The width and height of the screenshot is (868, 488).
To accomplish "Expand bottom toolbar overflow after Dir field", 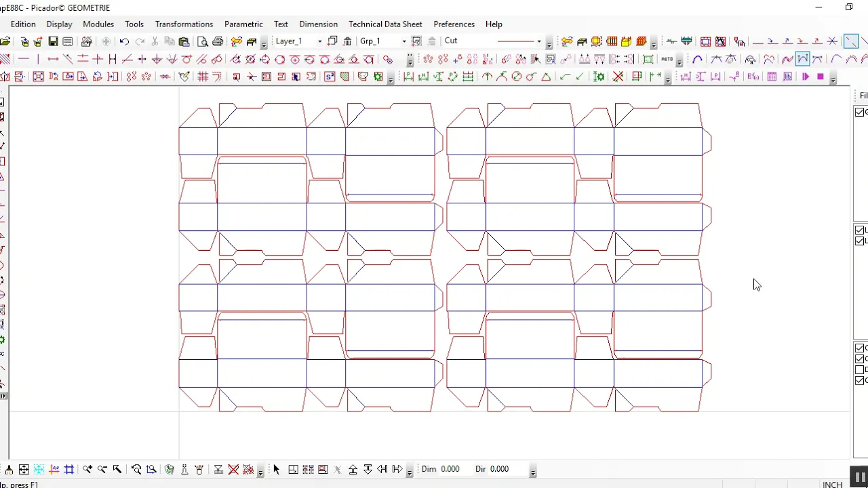I will coord(534,471).
